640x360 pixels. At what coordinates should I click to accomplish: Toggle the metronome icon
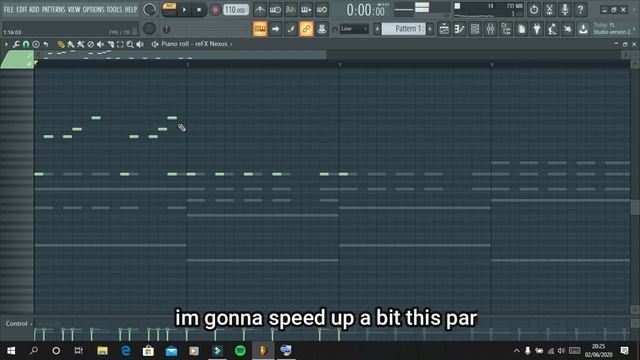pyautogui.click(x=260, y=10)
